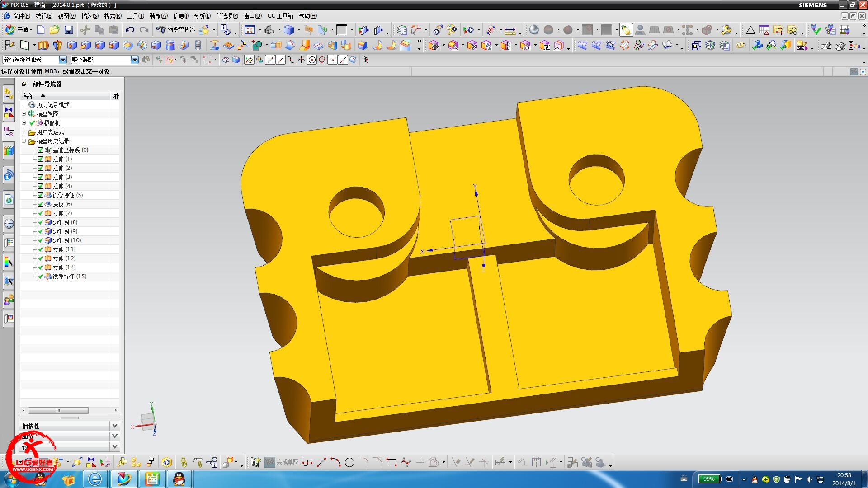
Task: Open the 装配(A) menu
Action: (159, 16)
